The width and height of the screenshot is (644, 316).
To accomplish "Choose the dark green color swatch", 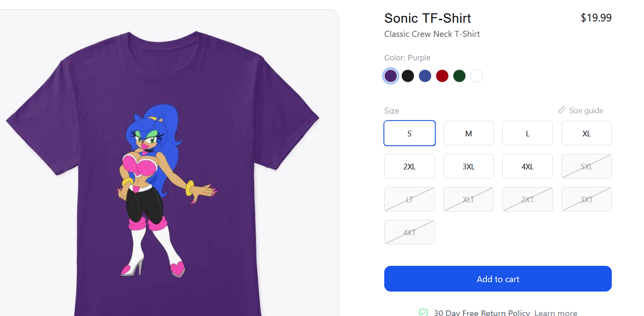I will click(459, 76).
